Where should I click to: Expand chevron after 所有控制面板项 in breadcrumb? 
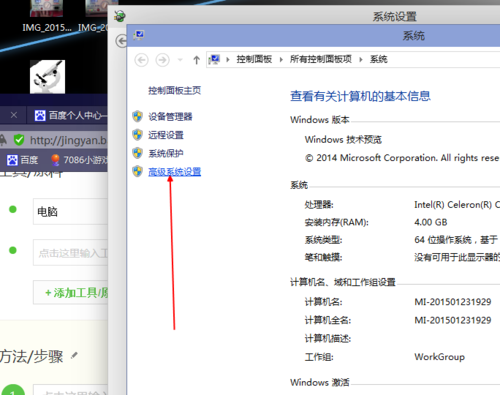pos(361,60)
